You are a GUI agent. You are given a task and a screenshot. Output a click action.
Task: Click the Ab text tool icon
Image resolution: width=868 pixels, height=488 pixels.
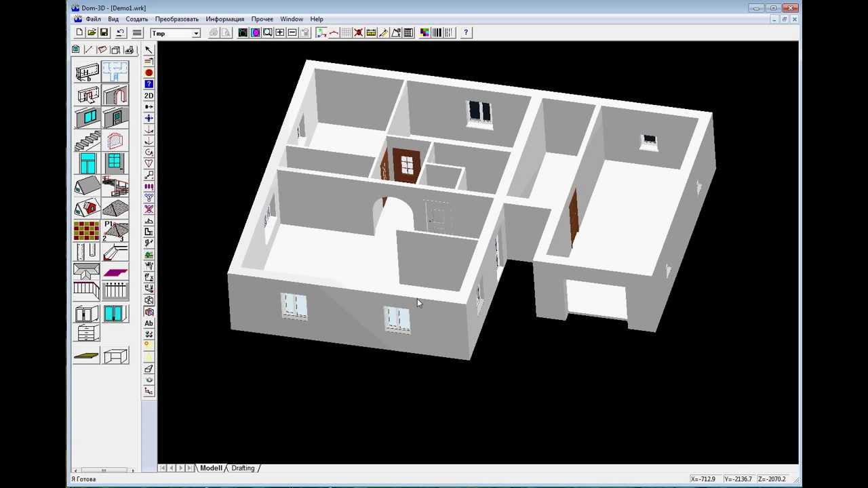pos(149,323)
